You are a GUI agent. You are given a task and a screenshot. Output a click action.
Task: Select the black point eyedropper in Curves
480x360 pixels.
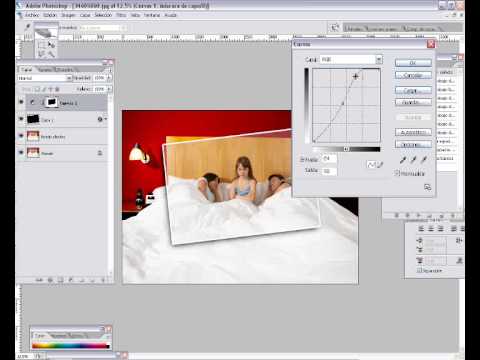tap(403, 160)
